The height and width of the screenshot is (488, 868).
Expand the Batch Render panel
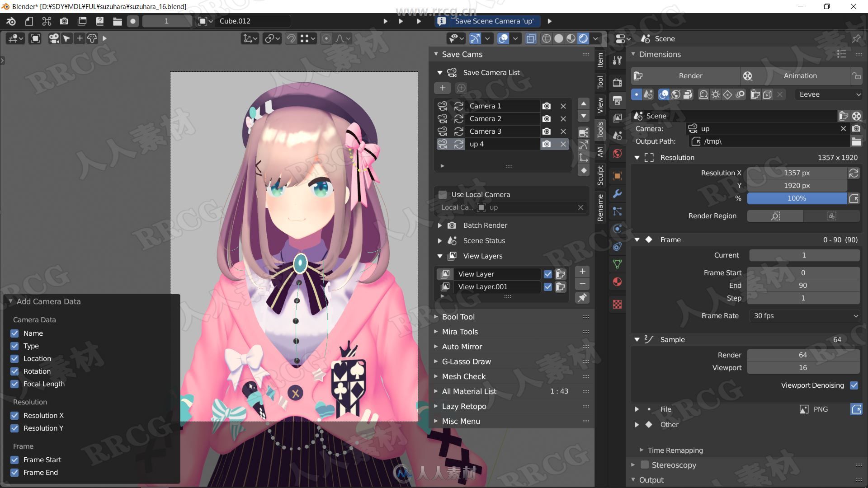coord(441,225)
